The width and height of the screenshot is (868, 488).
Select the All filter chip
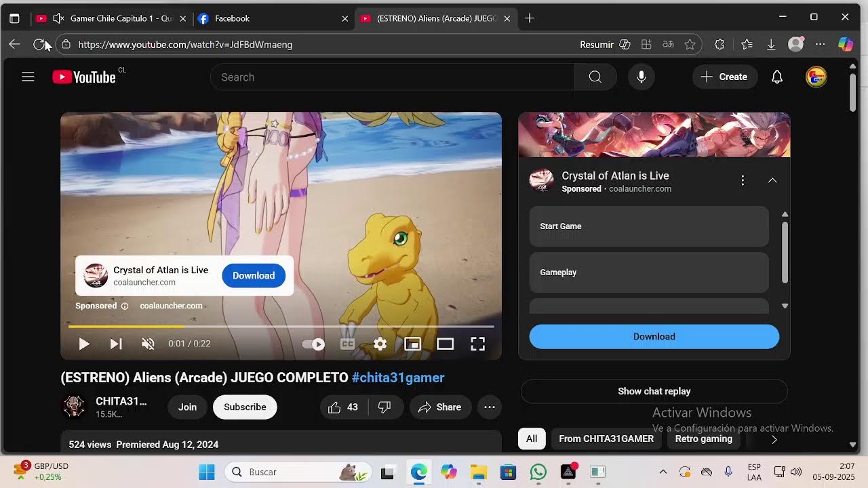532,439
